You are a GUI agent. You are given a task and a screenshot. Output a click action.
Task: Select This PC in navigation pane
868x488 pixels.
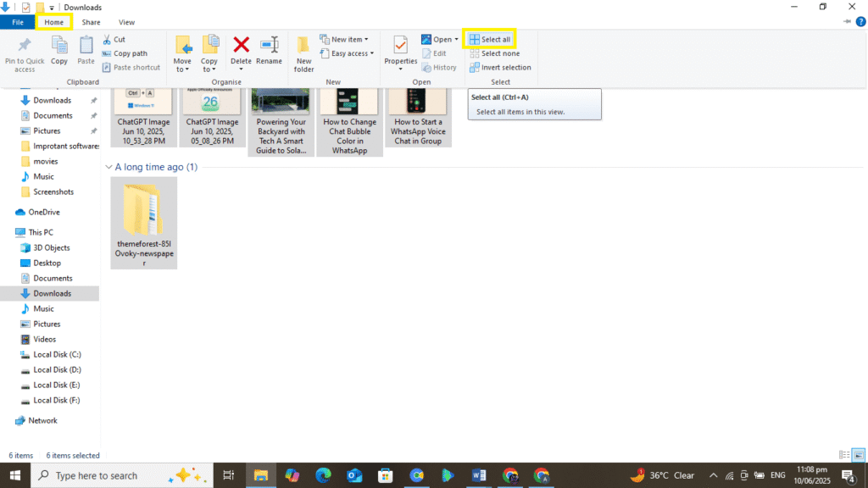(x=41, y=232)
